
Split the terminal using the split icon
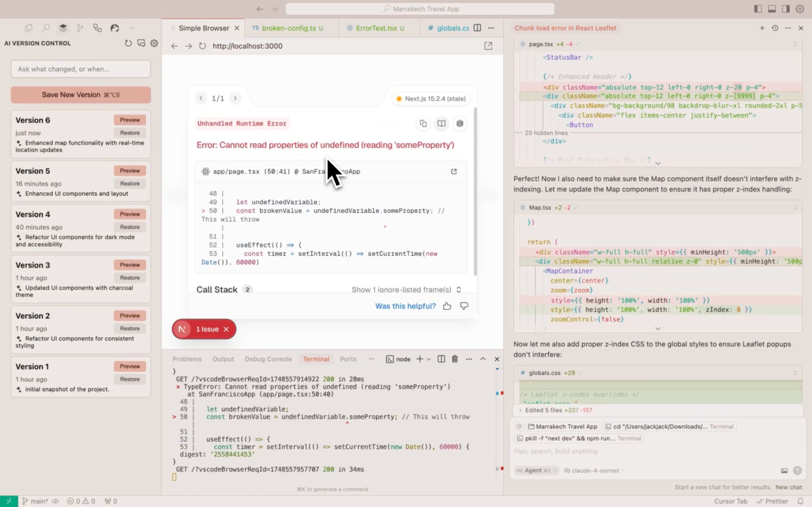441,359
